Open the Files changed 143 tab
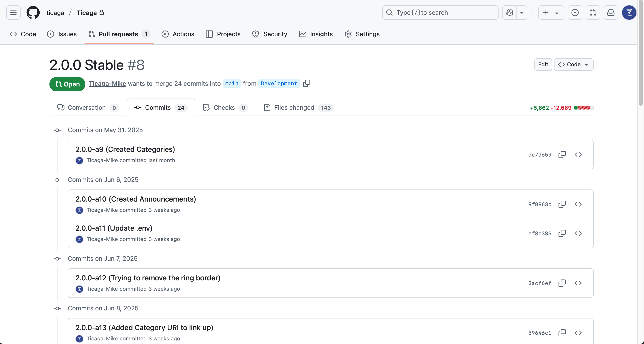This screenshot has width=644, height=344. 299,107
